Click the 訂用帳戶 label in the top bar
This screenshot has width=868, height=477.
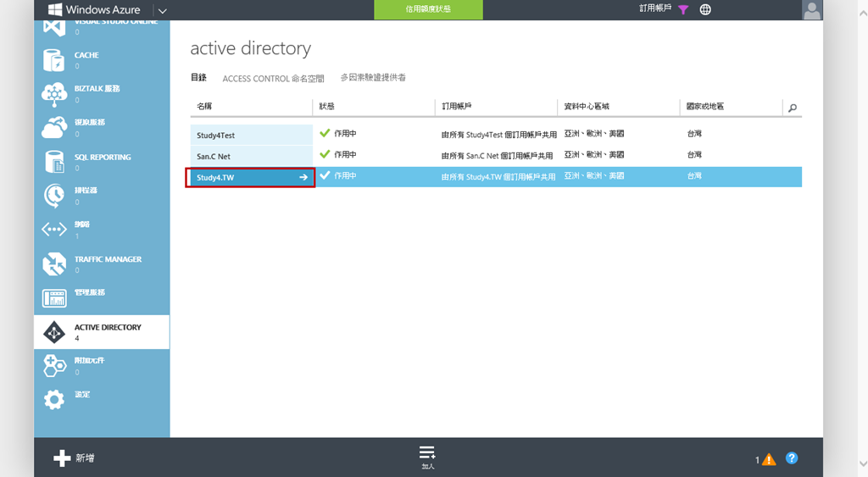click(655, 8)
